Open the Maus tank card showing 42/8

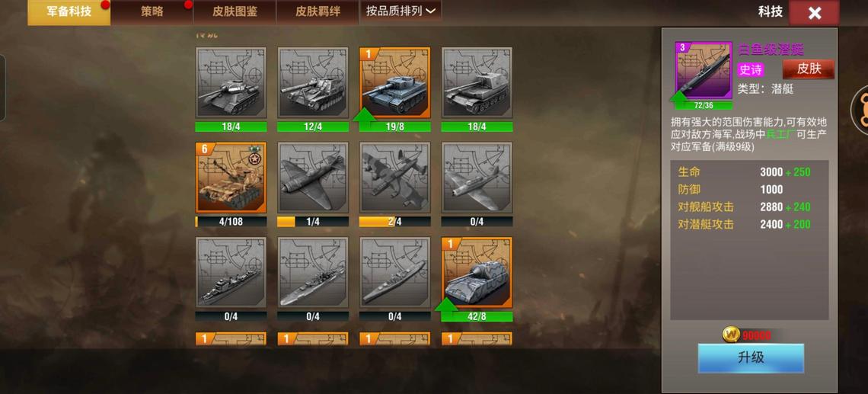click(477, 273)
